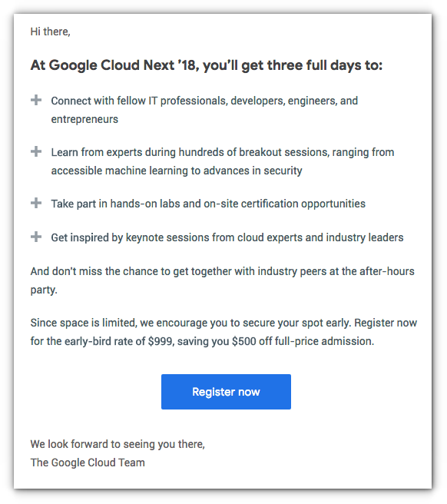
Task: Click the blue Register now button
Action: [226, 392]
